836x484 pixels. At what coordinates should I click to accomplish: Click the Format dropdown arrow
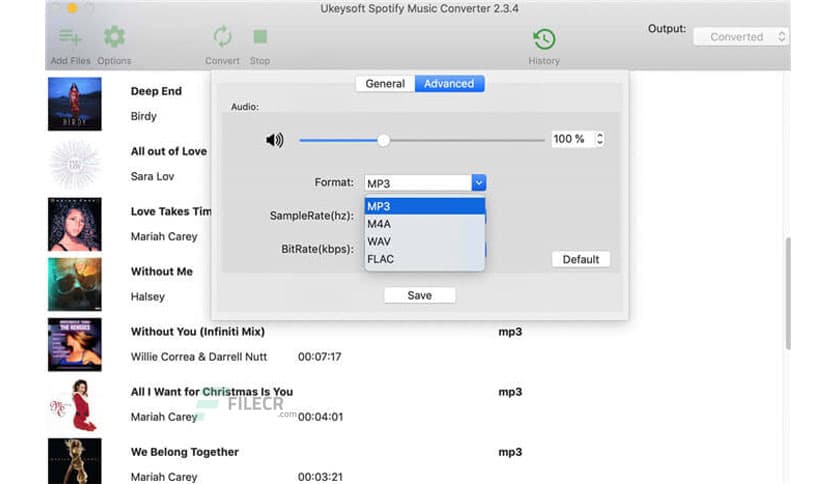pyautogui.click(x=479, y=183)
